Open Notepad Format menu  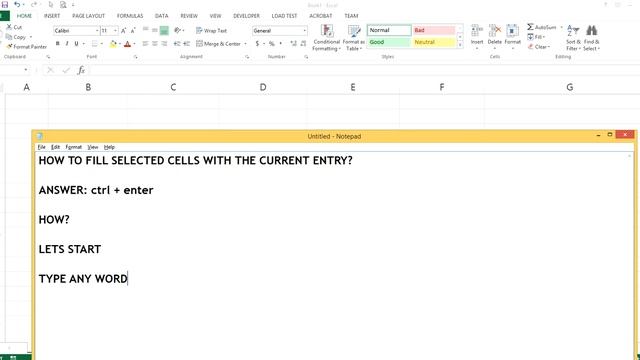click(73, 147)
